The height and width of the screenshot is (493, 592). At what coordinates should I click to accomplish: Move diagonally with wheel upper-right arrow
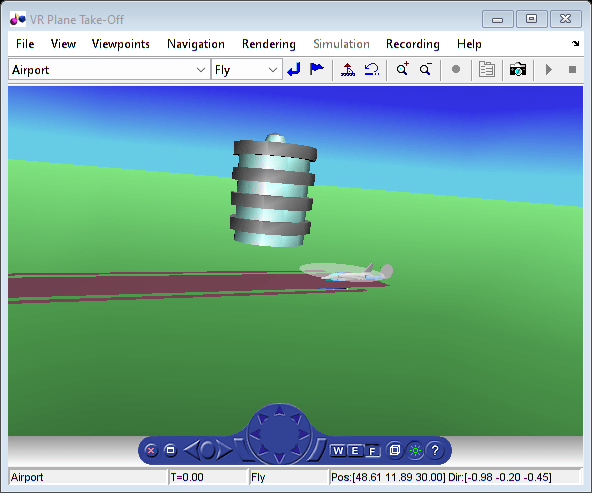296,418
